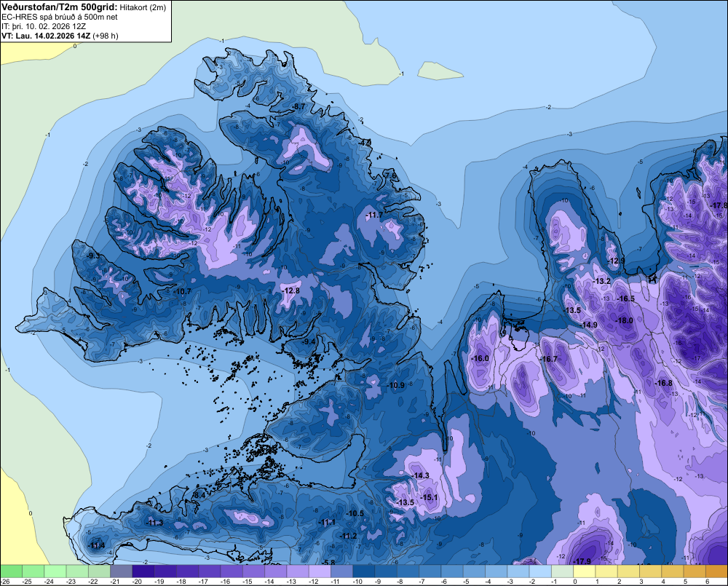The image size is (728, 586).
Task: Click the -15.1 temperature value
Action: [429, 497]
